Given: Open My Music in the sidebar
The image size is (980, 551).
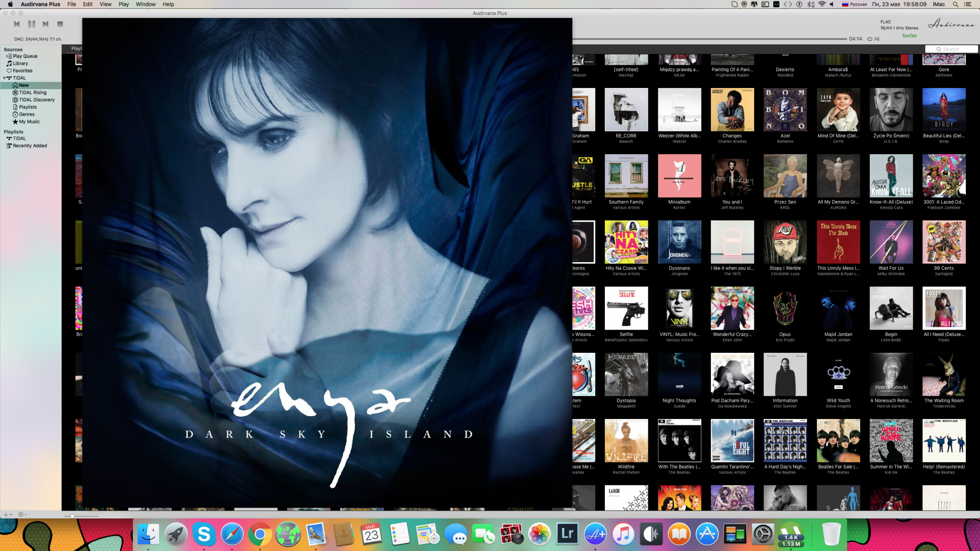Looking at the screenshot, I should pos(29,122).
